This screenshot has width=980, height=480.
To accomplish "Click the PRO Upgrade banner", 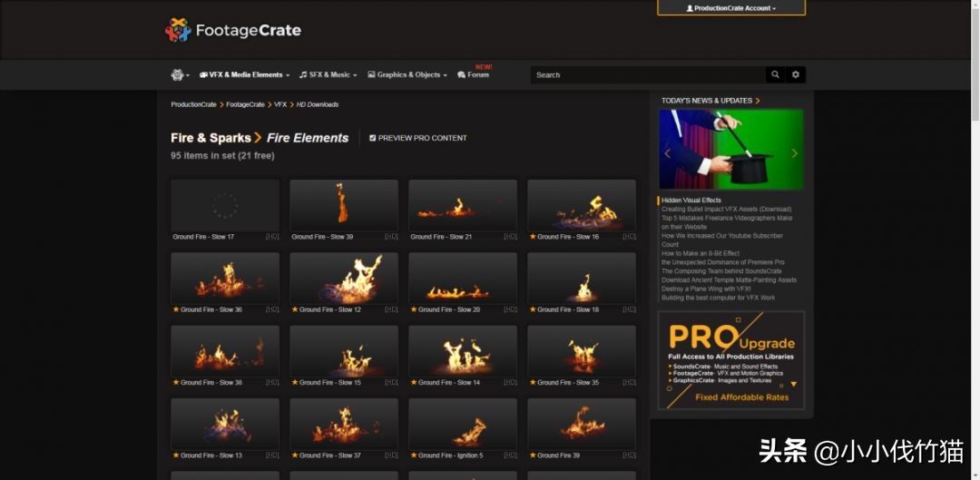I will pyautogui.click(x=731, y=360).
